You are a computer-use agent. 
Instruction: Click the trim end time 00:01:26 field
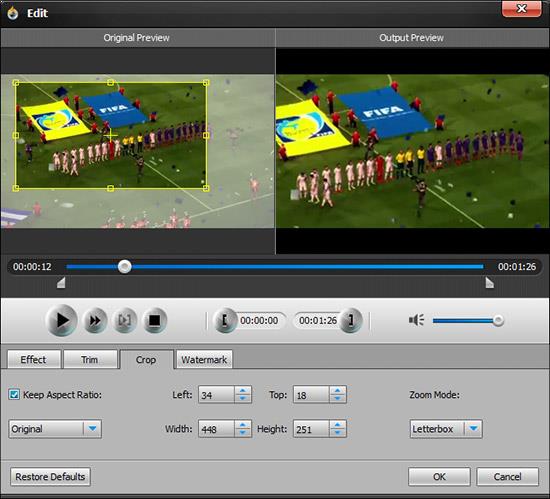point(318,320)
